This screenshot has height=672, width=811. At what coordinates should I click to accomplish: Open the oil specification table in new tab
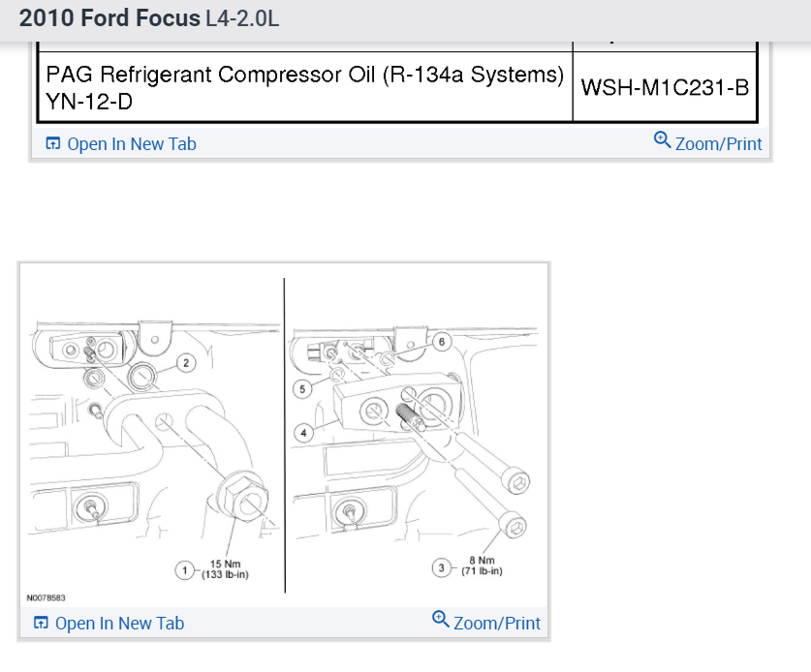coord(131,144)
